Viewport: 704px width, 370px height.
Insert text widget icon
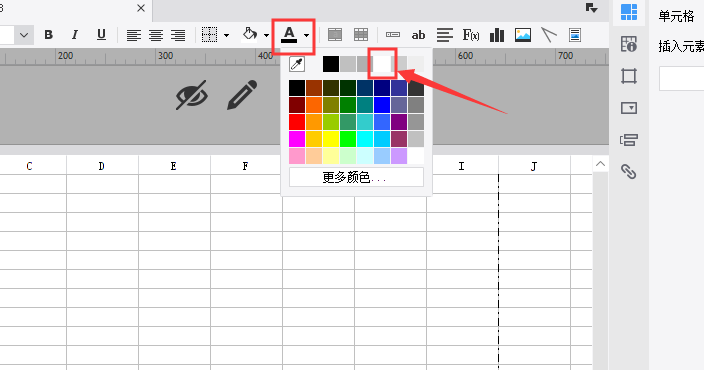tap(393, 35)
